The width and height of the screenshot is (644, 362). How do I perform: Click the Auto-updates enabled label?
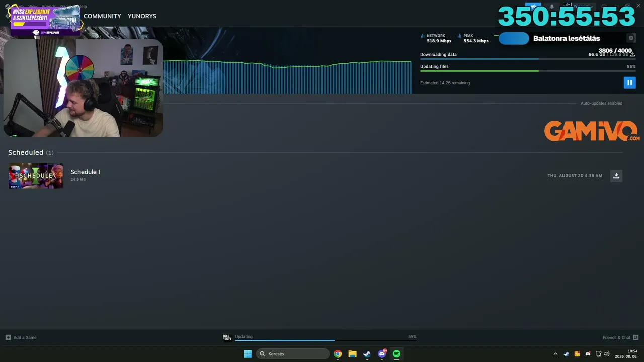point(601,103)
